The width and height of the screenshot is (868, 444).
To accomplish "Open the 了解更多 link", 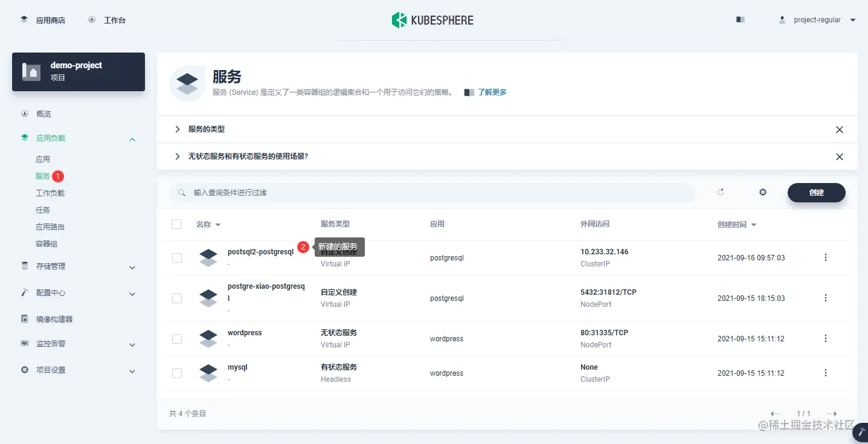I will 492,92.
